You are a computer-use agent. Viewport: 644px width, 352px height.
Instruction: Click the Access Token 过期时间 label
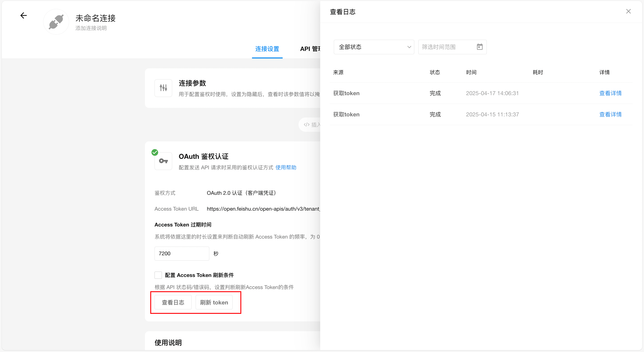click(x=183, y=225)
